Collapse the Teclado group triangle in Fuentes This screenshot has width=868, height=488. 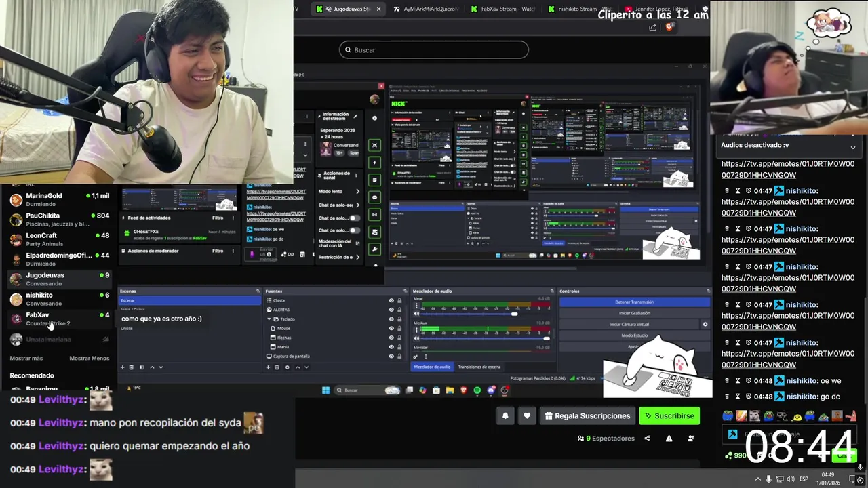pos(269,319)
